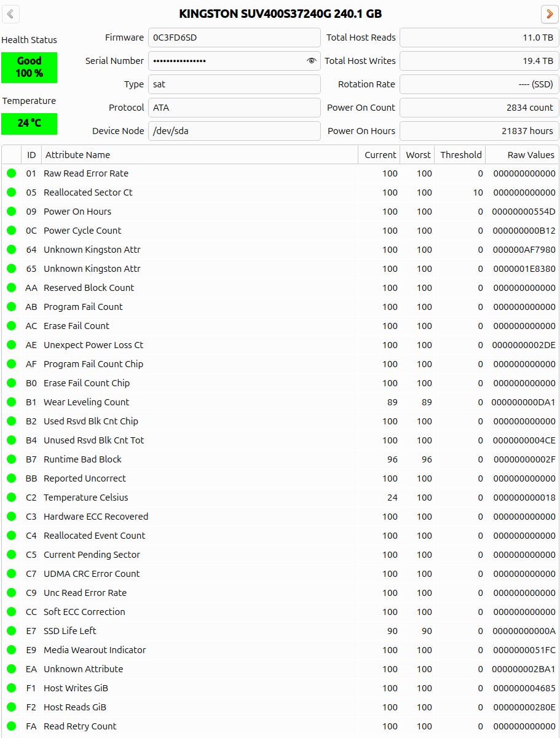
Task: Click the Protocol field showing ATA
Action: (234, 108)
